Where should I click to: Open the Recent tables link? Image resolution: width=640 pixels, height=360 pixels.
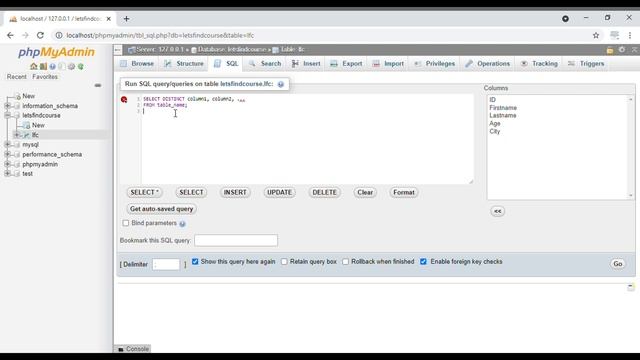click(x=17, y=77)
